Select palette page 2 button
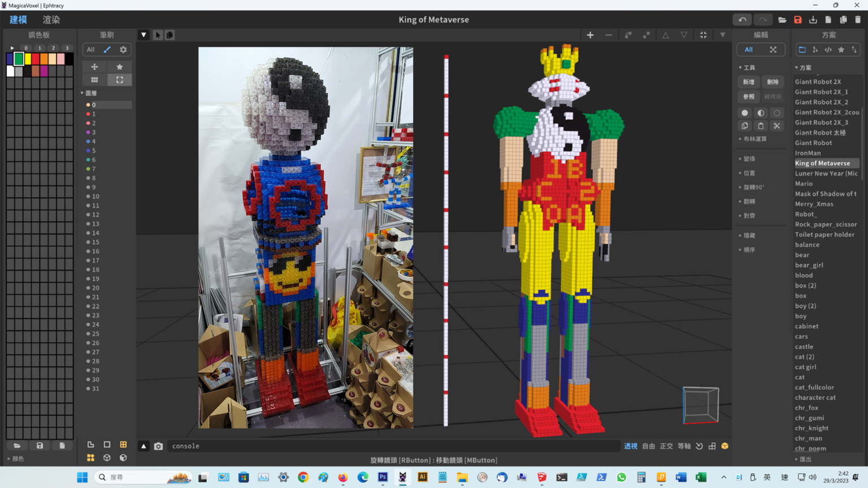Viewport: 868px width, 488px height. coord(53,48)
